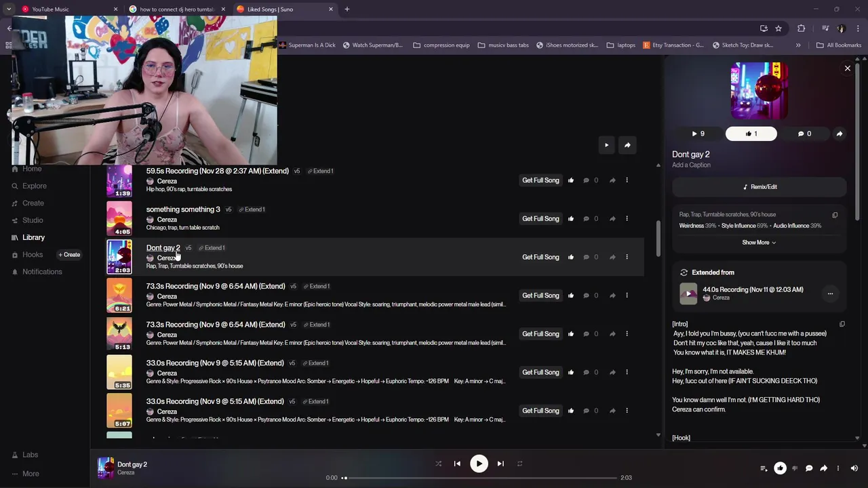Open comments for 'Dont gay 2' row

tap(586, 257)
